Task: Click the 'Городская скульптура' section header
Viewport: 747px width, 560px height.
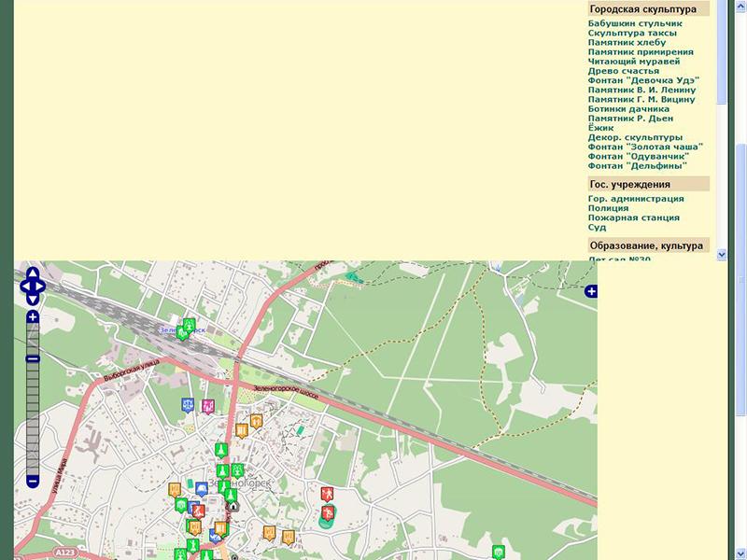Action: tap(642, 8)
